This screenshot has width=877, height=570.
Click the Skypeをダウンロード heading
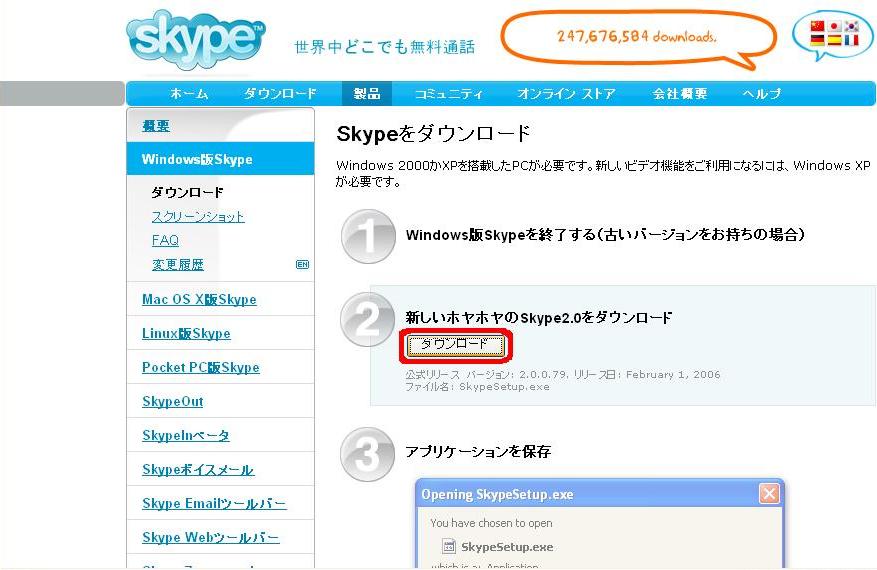click(x=433, y=134)
